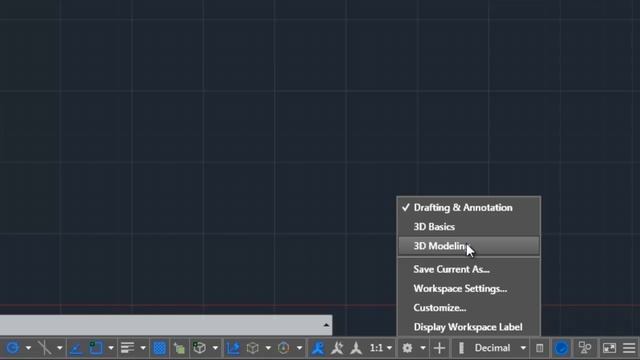Screen dimensions: 640x360
Task: Click Annotation Monitor plus icon
Action: click(x=439, y=348)
